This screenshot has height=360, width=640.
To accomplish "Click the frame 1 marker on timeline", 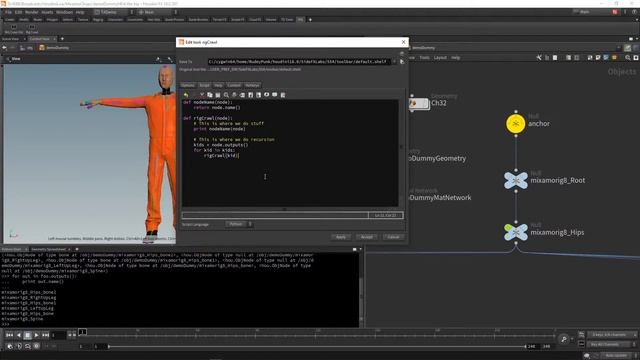I will [82, 332].
